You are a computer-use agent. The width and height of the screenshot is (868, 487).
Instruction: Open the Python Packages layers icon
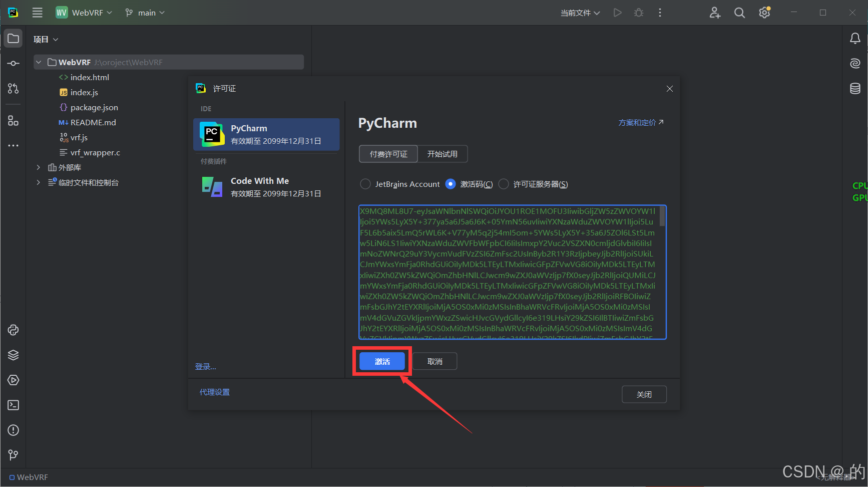pyautogui.click(x=14, y=355)
